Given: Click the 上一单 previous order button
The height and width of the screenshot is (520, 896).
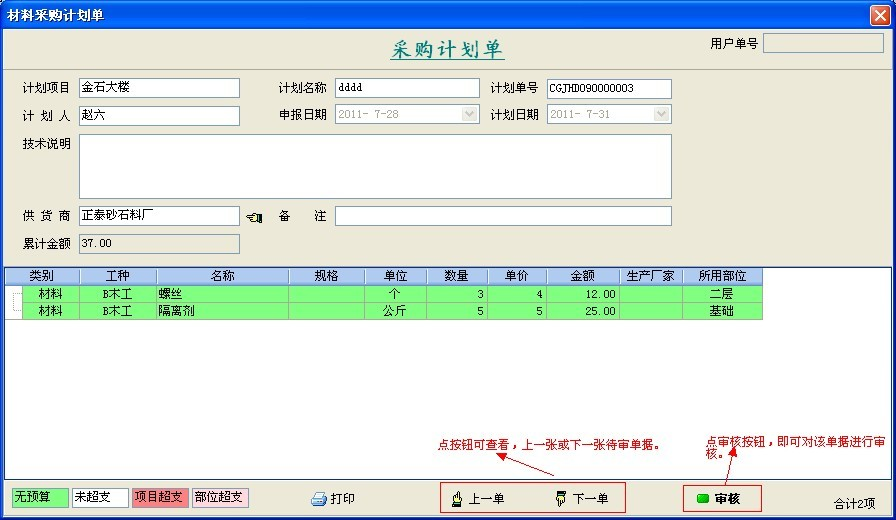Looking at the screenshot, I should click(478, 499).
